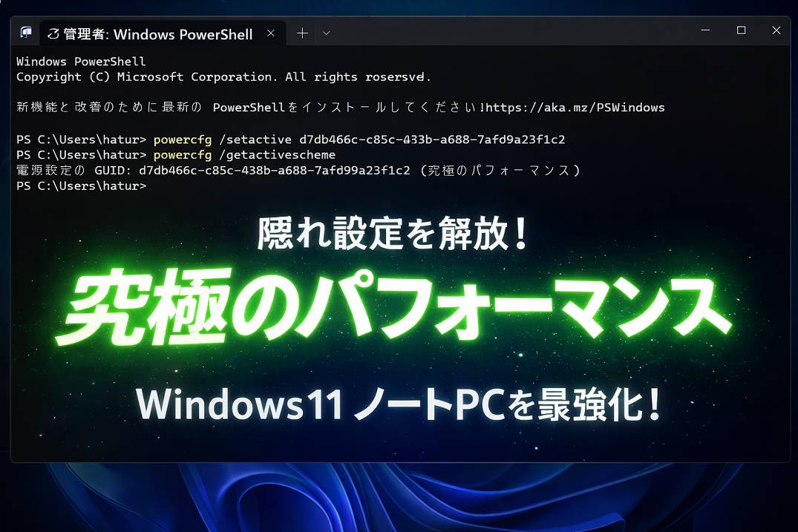Close the terminal window
The width and height of the screenshot is (798, 532).
(x=776, y=30)
